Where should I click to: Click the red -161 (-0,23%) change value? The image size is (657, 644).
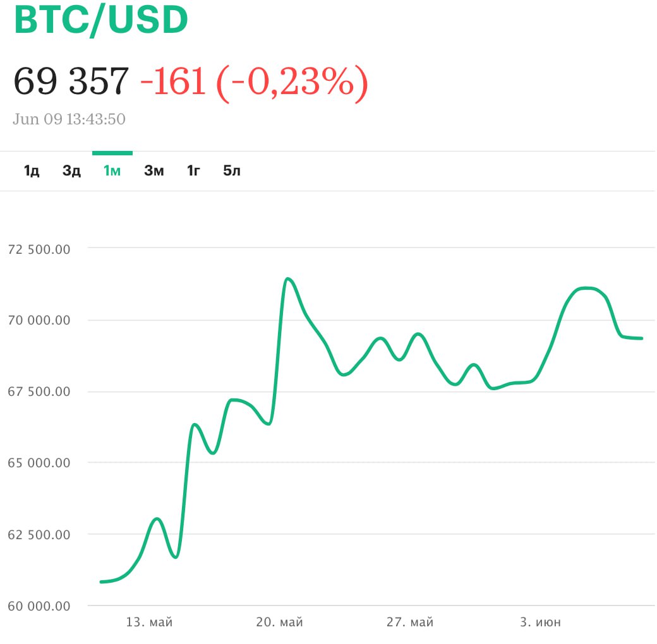point(253,81)
